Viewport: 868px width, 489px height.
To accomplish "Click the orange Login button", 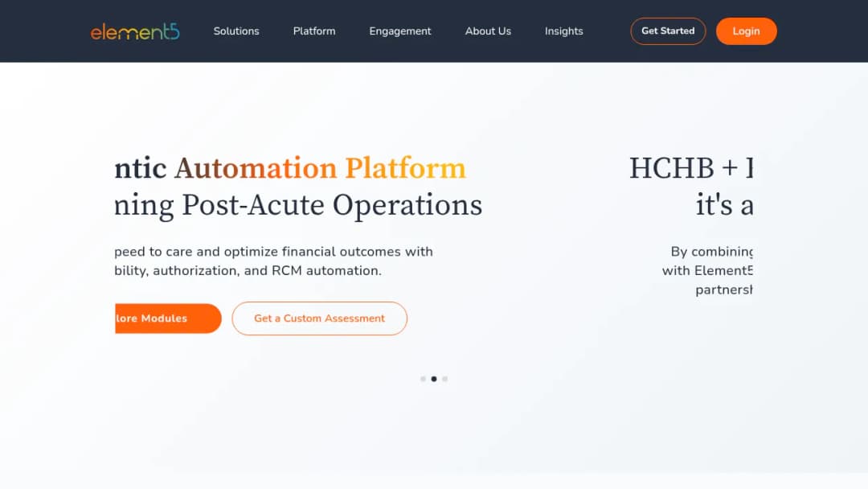I will point(746,31).
